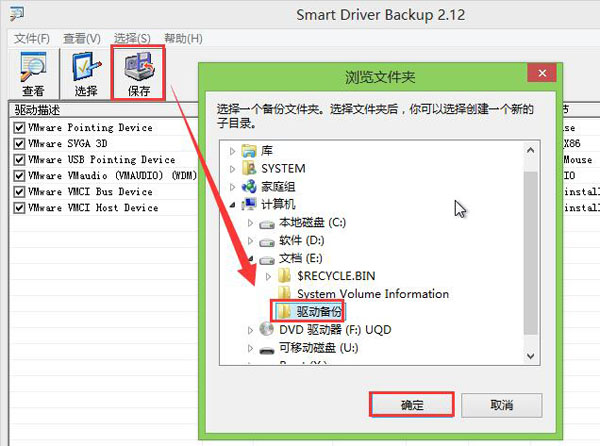
Task: Select the 家庭组 homegroup icon
Action: [249, 186]
